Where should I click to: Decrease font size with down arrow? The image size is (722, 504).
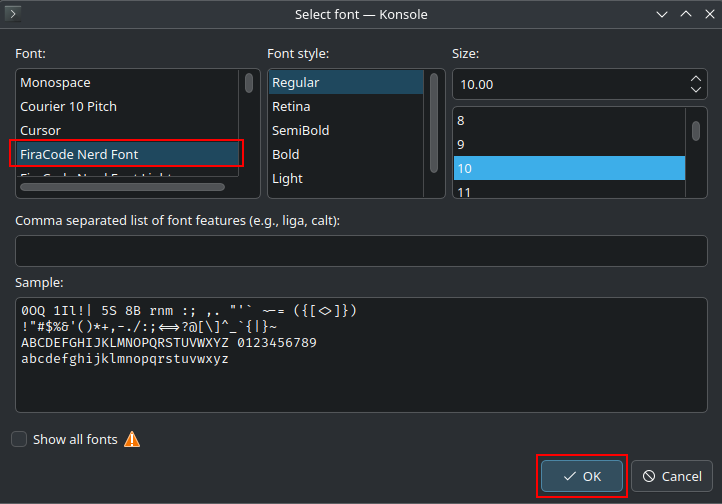[x=696, y=89]
